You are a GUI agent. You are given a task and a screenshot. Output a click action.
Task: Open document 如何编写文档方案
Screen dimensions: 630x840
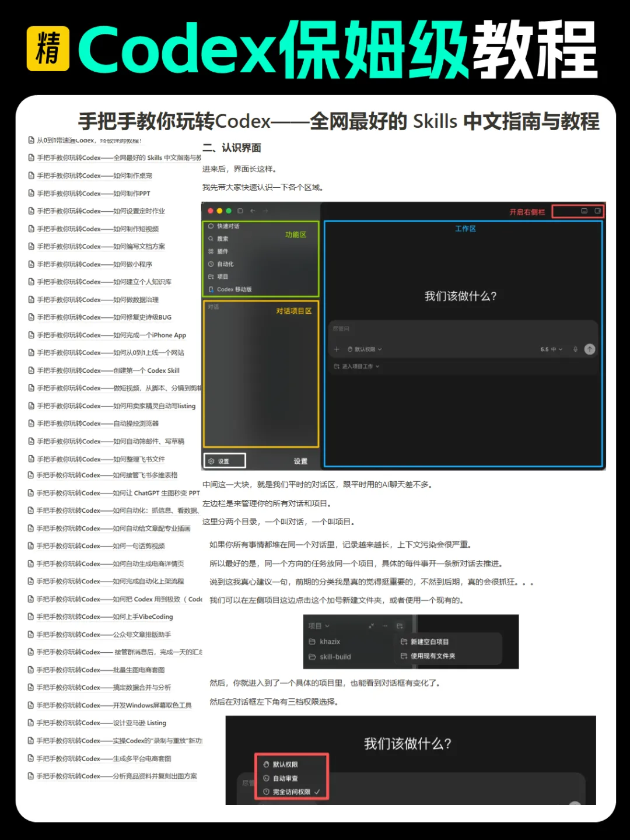[x=97, y=246]
